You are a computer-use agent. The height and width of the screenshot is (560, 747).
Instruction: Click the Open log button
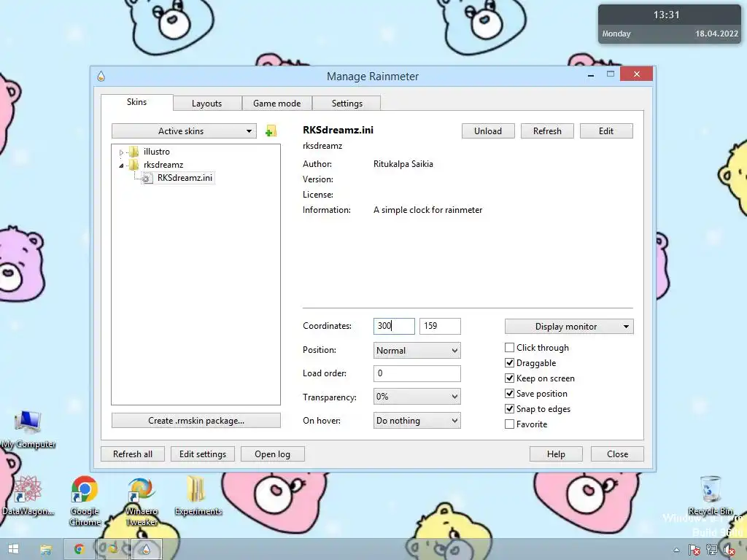(273, 454)
